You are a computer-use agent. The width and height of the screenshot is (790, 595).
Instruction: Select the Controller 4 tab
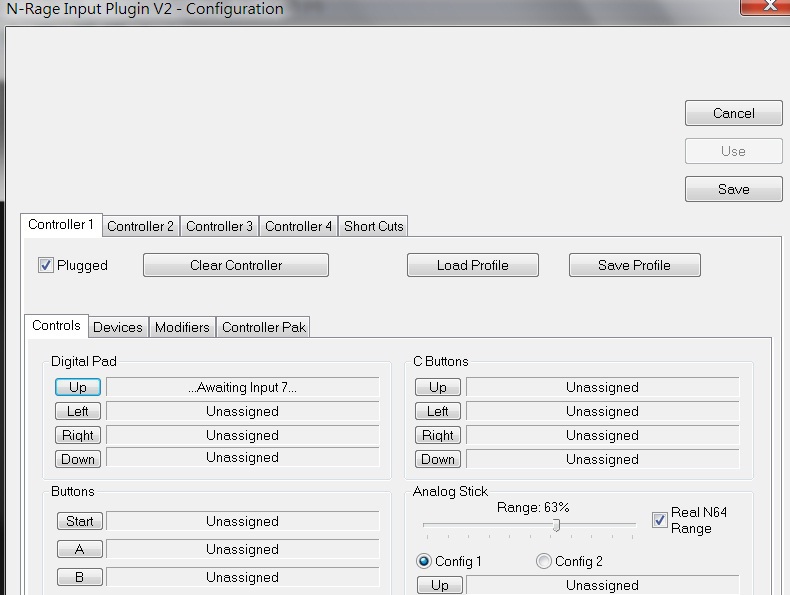point(298,226)
